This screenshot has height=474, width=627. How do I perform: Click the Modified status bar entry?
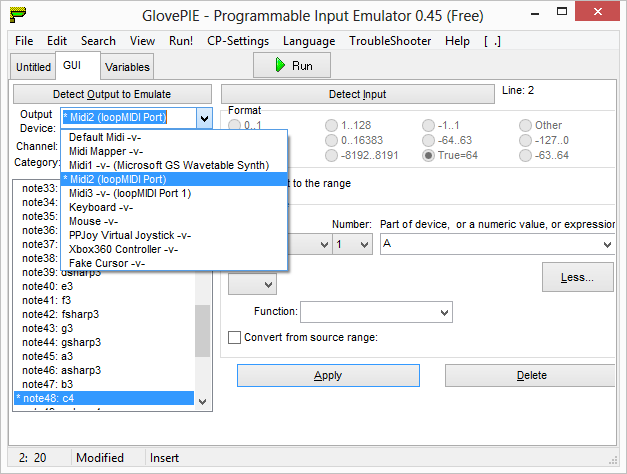(x=100, y=458)
